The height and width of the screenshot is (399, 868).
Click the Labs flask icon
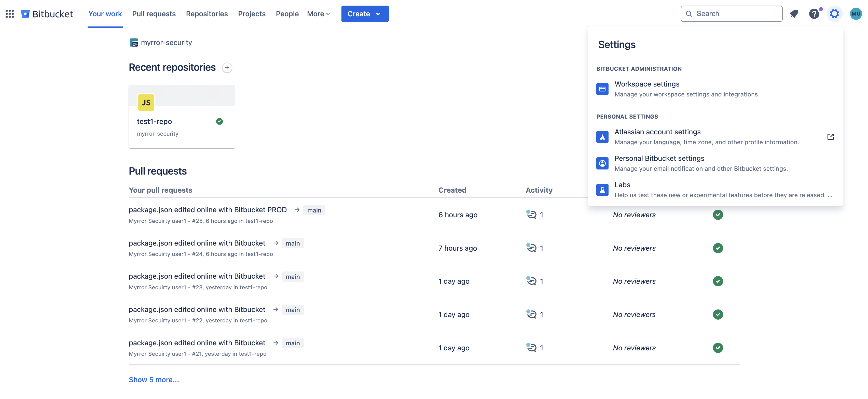pos(602,190)
